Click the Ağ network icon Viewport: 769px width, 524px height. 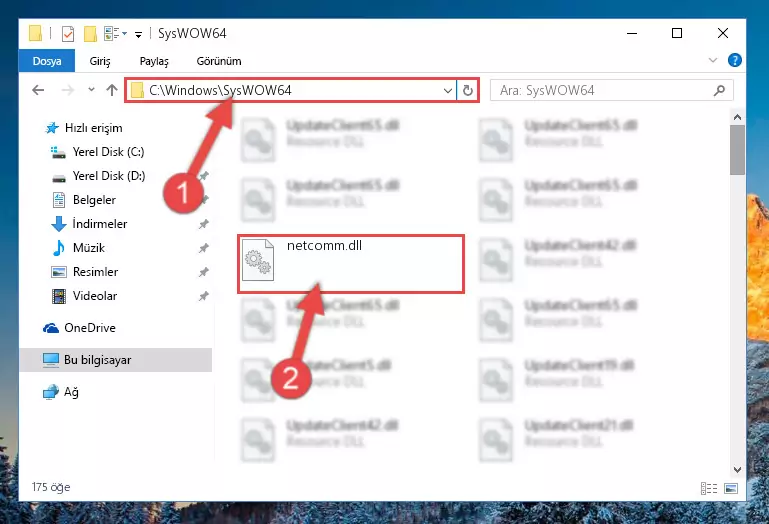(51, 393)
